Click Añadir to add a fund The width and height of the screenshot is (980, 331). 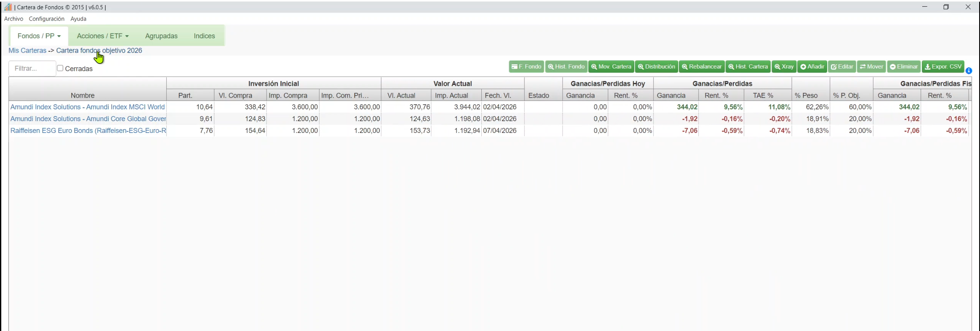(812, 67)
